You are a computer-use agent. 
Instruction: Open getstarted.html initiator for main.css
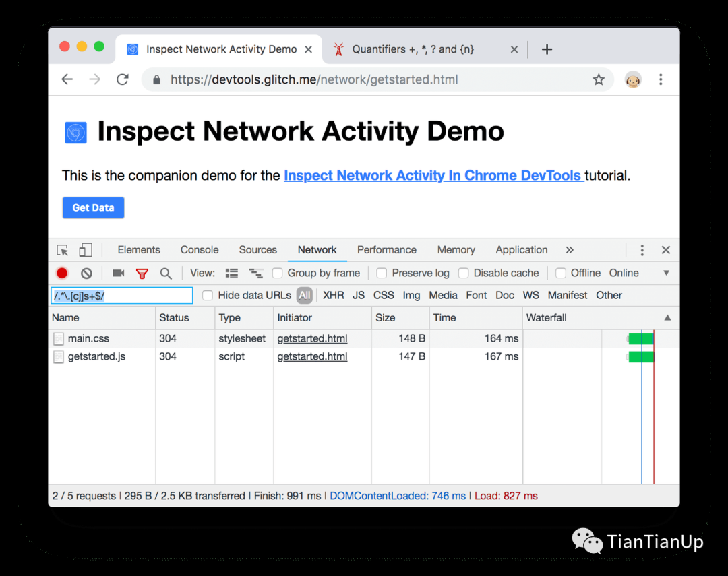pyautogui.click(x=313, y=338)
